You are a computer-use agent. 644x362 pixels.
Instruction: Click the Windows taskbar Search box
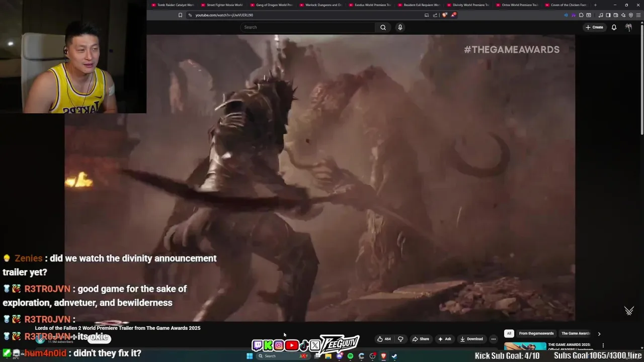284,356
